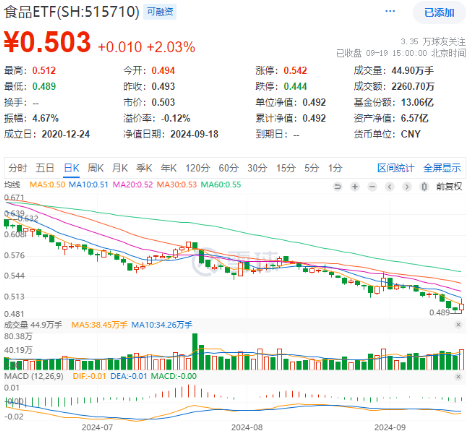Click the MA10:0.51 moving average label
The image size is (469, 434).
(88, 185)
